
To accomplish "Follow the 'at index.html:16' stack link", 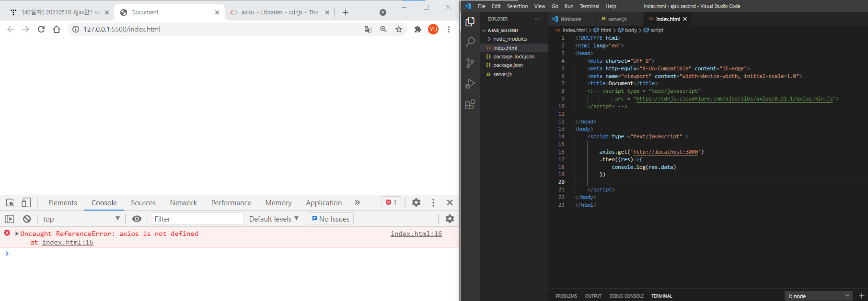I will pyautogui.click(x=68, y=242).
